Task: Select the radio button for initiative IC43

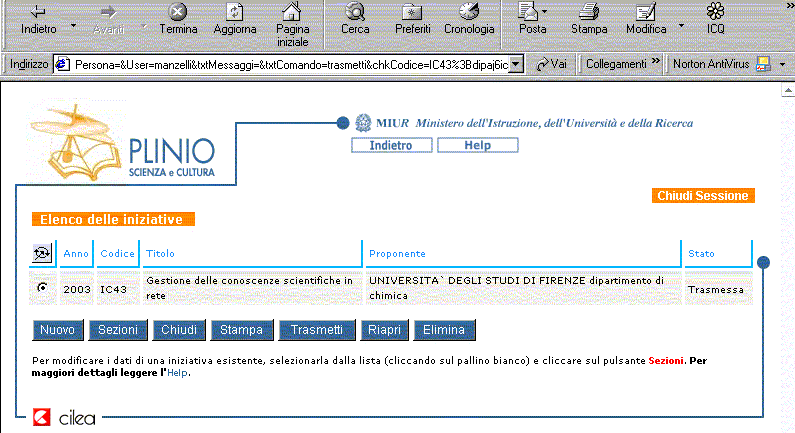Action: point(43,287)
